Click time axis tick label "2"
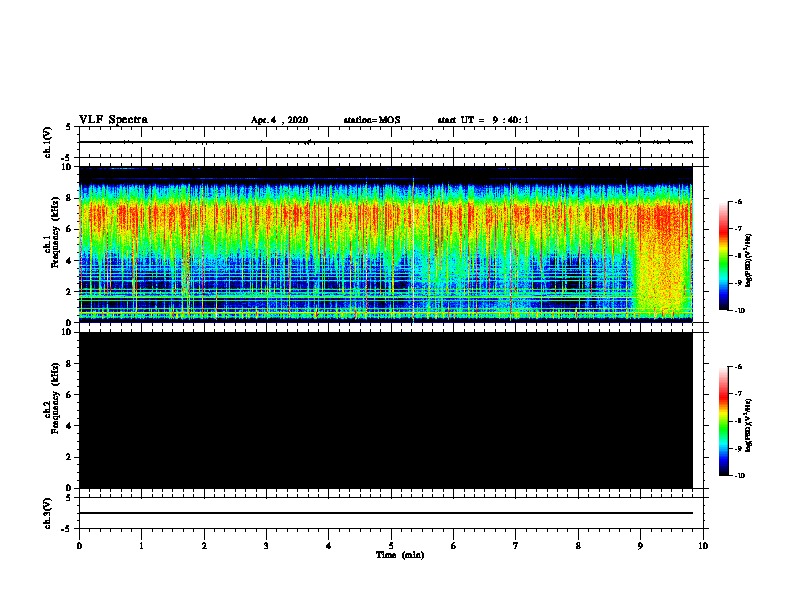The height and width of the screenshot is (612, 792). pos(204,546)
